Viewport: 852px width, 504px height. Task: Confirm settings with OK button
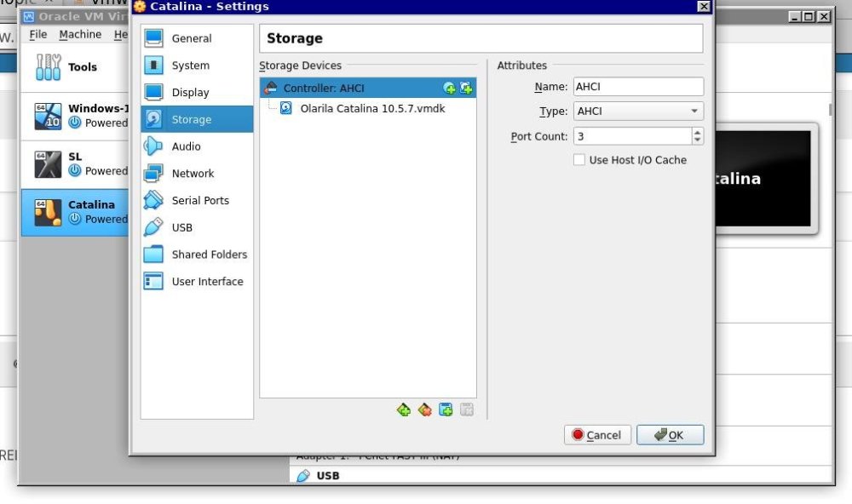(x=670, y=435)
